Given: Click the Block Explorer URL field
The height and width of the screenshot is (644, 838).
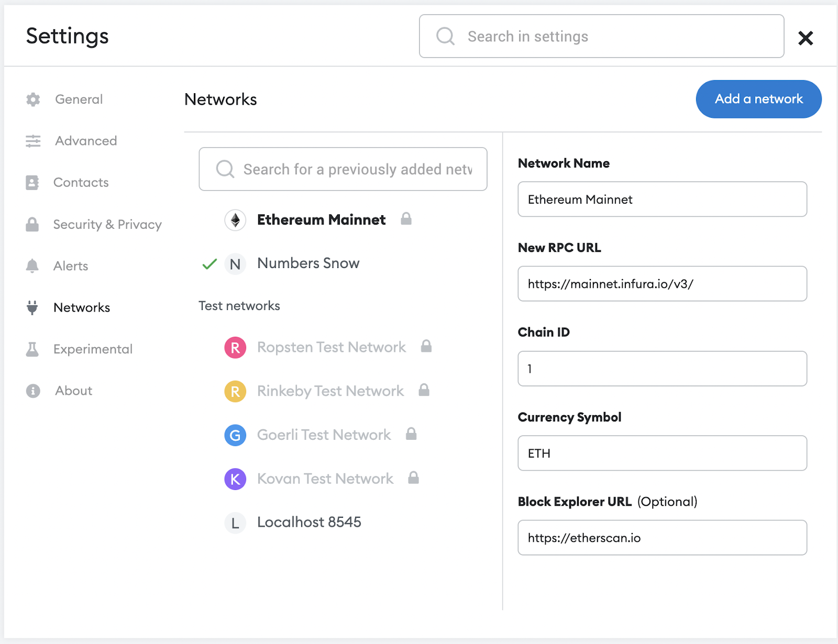Looking at the screenshot, I should [662, 538].
